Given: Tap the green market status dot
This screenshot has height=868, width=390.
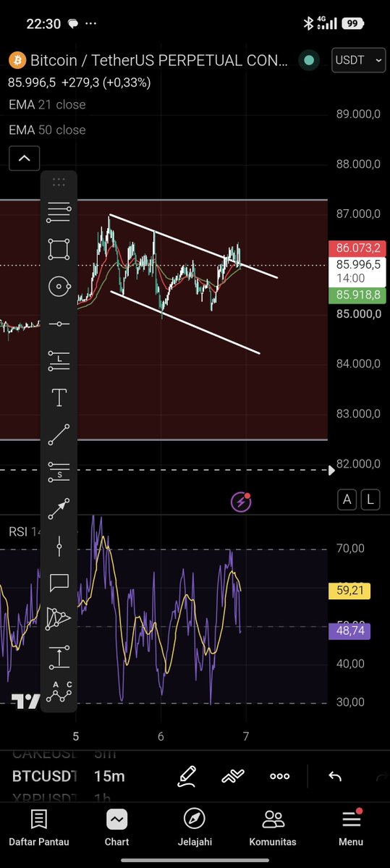Looking at the screenshot, I should [x=309, y=60].
